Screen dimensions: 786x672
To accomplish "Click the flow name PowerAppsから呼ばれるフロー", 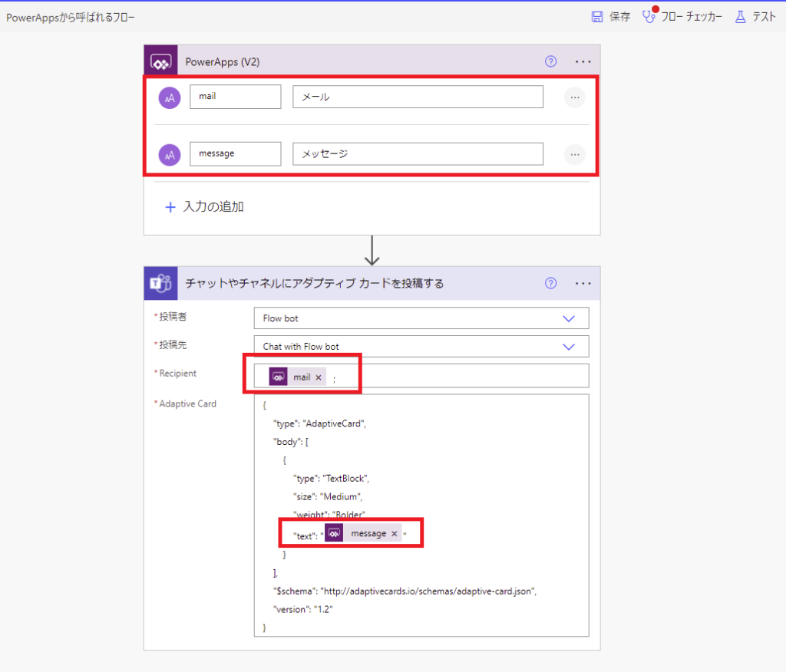I will pos(71,18).
